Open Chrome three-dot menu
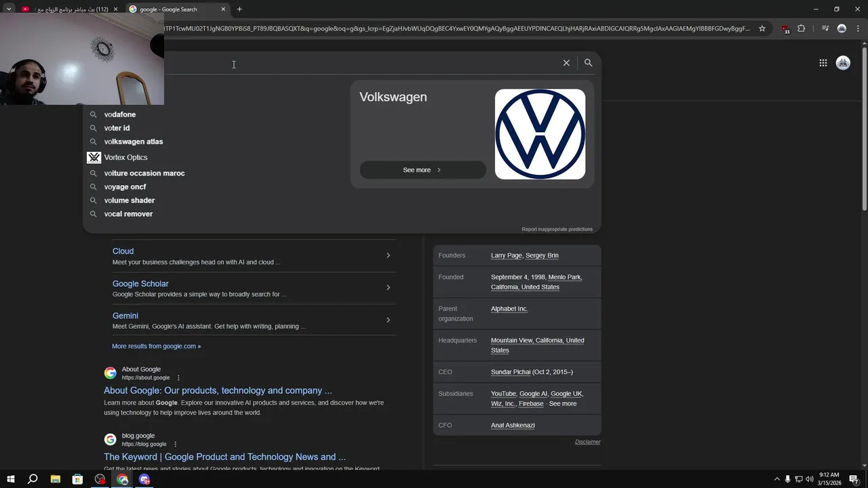868x488 pixels. pos(857,28)
